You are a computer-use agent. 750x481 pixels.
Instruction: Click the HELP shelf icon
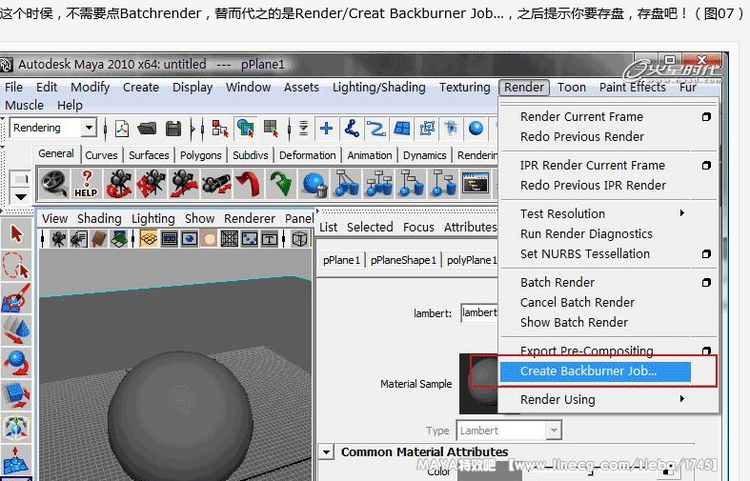click(86, 184)
